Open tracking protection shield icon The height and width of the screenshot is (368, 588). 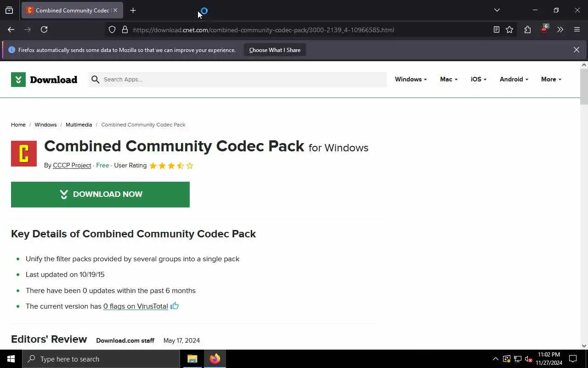(112, 29)
